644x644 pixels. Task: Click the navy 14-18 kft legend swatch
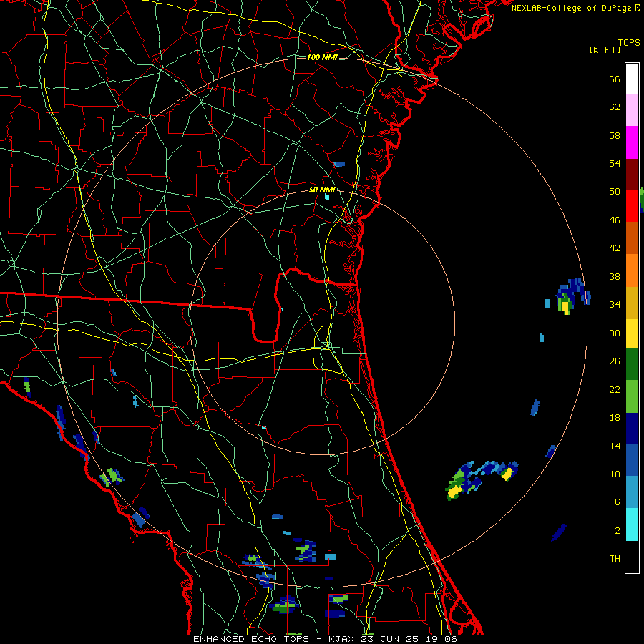pos(632,429)
